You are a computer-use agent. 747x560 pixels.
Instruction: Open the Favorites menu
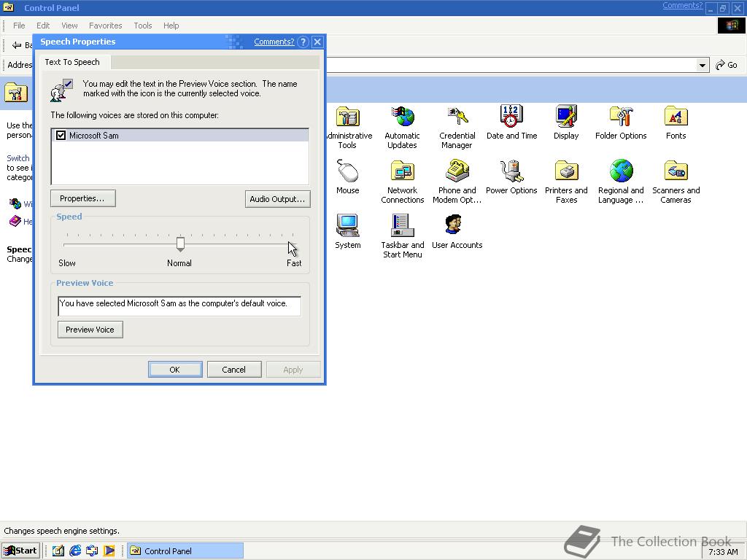105,26
